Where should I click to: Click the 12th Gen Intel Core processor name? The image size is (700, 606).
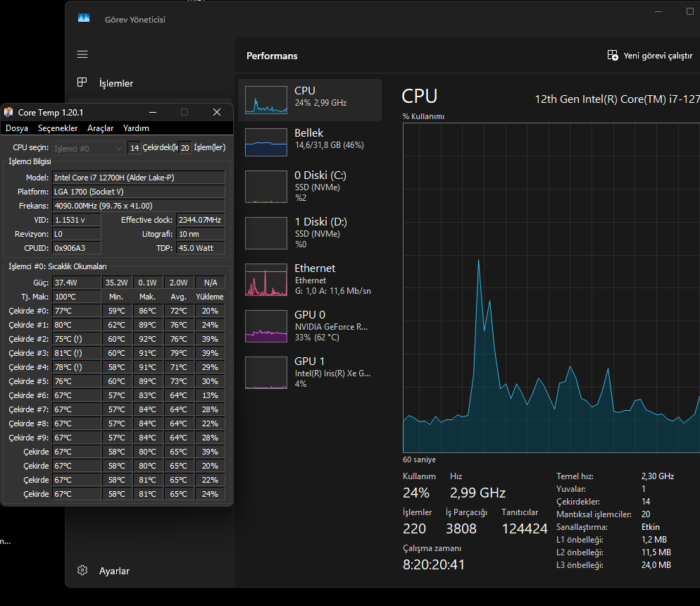tap(618, 99)
